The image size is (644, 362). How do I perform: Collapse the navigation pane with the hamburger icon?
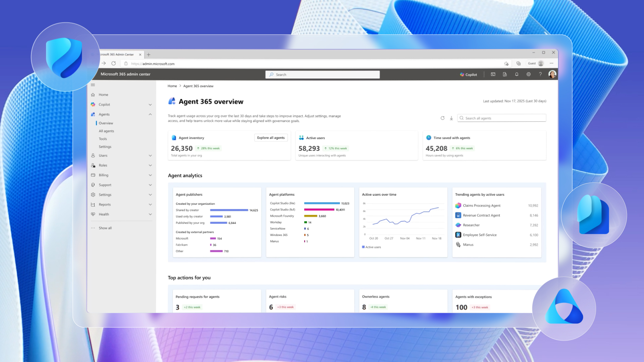click(93, 85)
